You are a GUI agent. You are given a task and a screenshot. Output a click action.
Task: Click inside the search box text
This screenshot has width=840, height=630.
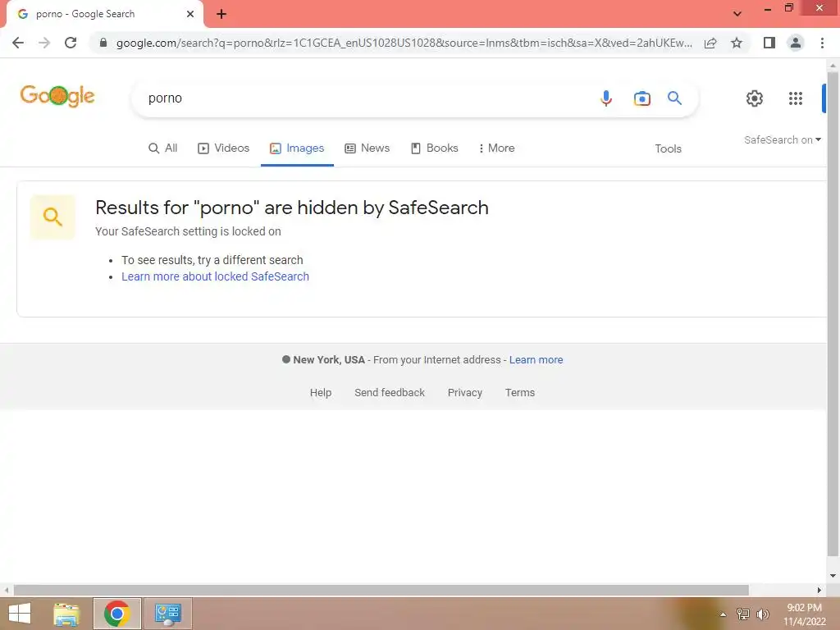(x=165, y=98)
